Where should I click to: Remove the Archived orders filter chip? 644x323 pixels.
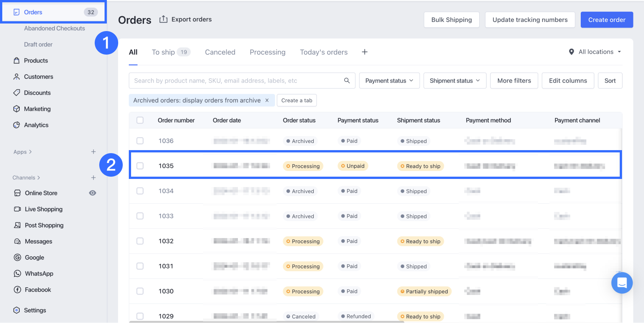267,100
